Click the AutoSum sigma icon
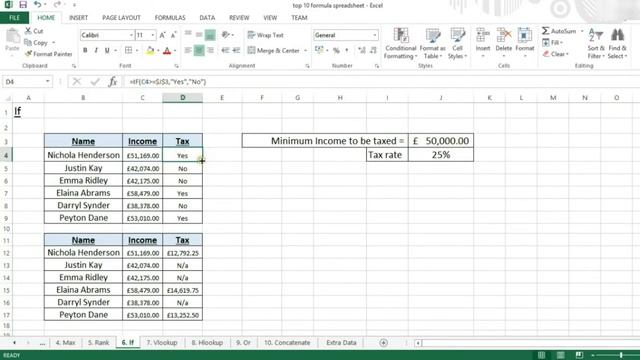This screenshot has width=640, height=360. coord(546,31)
